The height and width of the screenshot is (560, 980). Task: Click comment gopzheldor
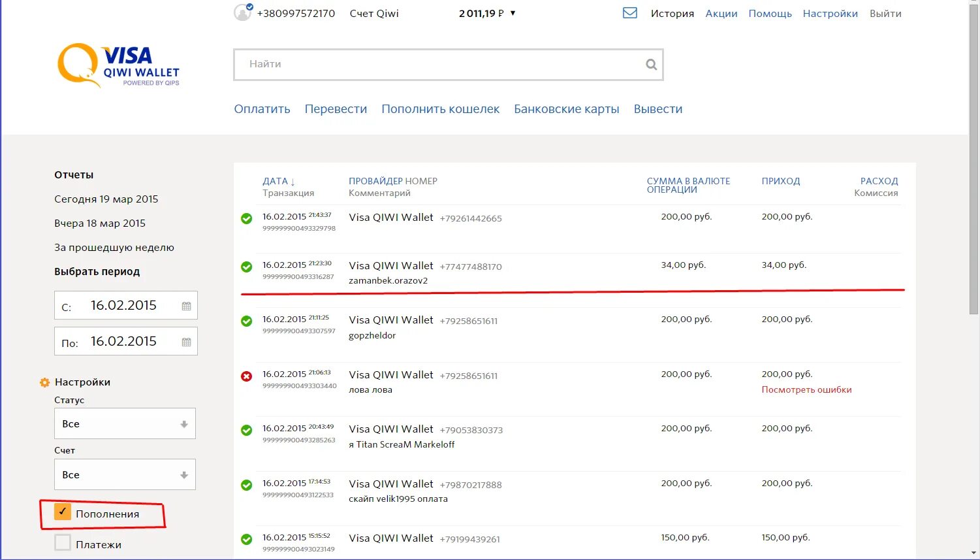tap(372, 335)
